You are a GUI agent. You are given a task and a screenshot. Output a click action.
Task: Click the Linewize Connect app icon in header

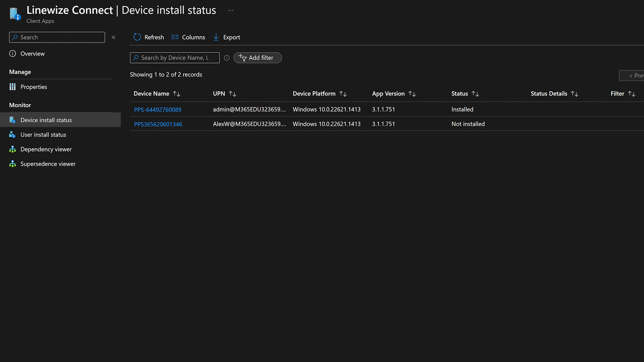15,14
